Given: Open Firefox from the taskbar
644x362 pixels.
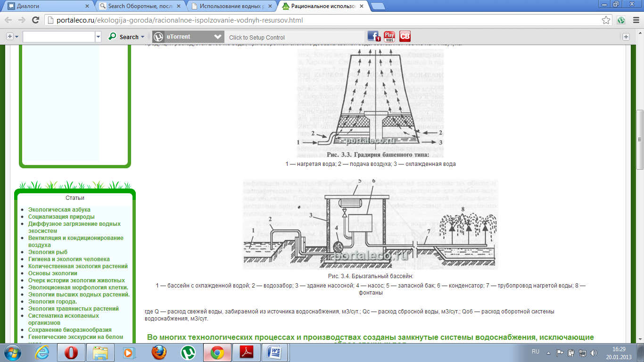Looking at the screenshot, I should coord(159,352).
